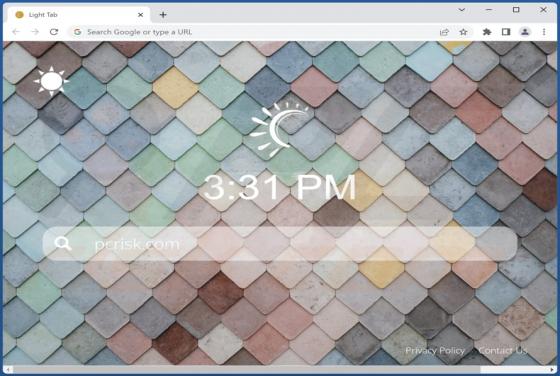This screenshot has width=560, height=376.
Task: Click the 3:31 PM clock display
Action: coord(280,187)
